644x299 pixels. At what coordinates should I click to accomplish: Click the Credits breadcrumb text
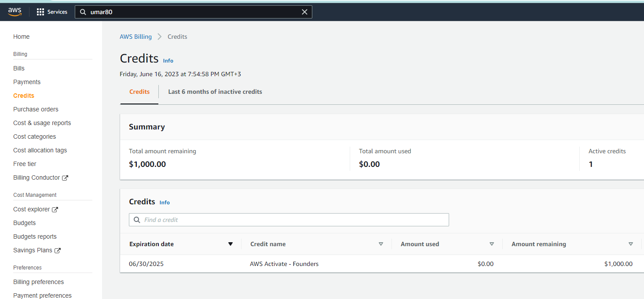pyautogui.click(x=178, y=37)
